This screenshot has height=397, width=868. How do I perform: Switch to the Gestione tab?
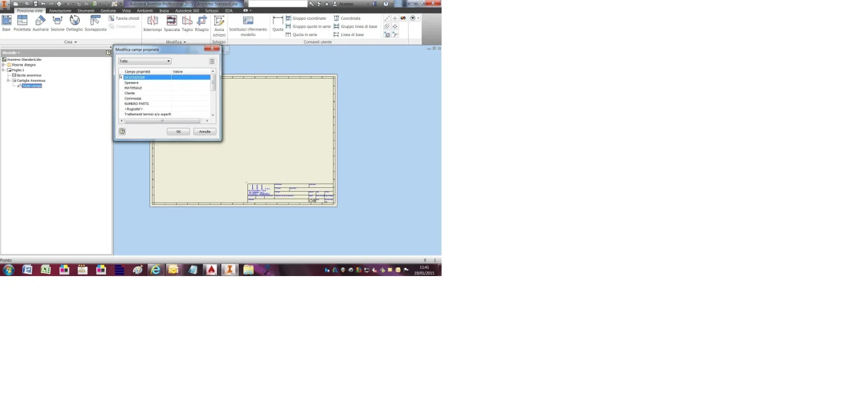click(x=108, y=11)
